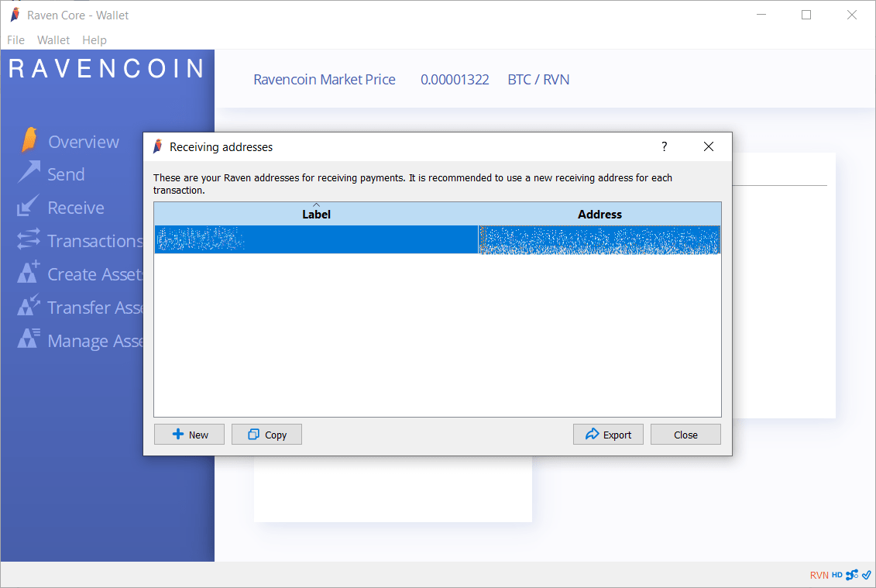Click the dialog's question mark help button
876x588 pixels.
click(665, 146)
